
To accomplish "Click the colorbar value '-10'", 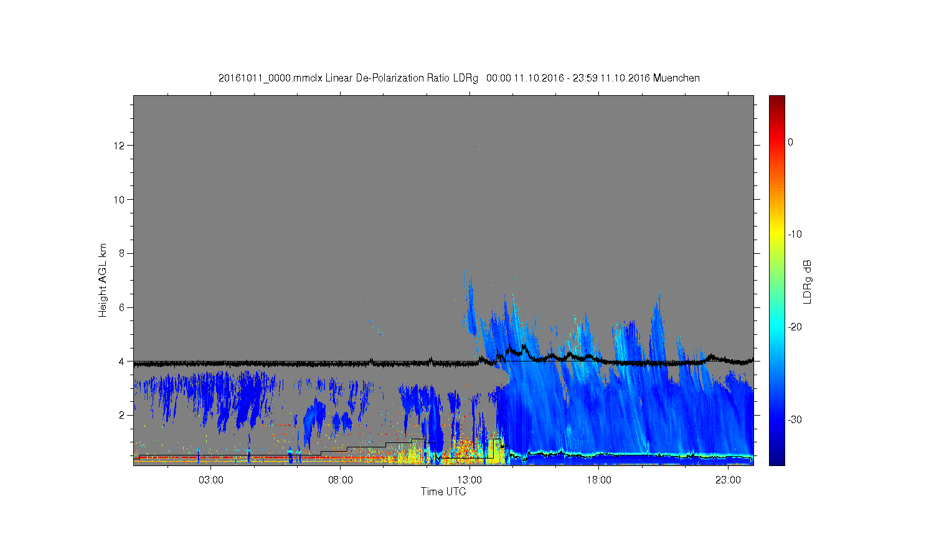I will pyautogui.click(x=795, y=235).
